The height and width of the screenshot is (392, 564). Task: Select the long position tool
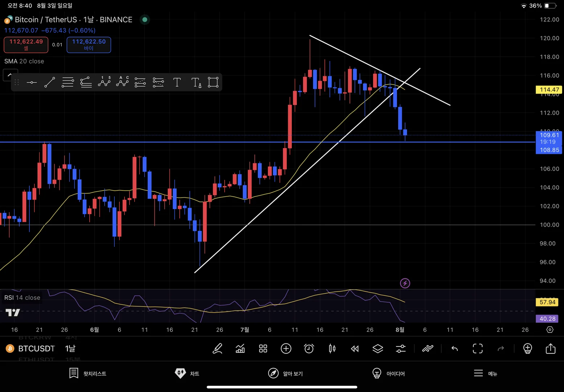tap(140, 82)
